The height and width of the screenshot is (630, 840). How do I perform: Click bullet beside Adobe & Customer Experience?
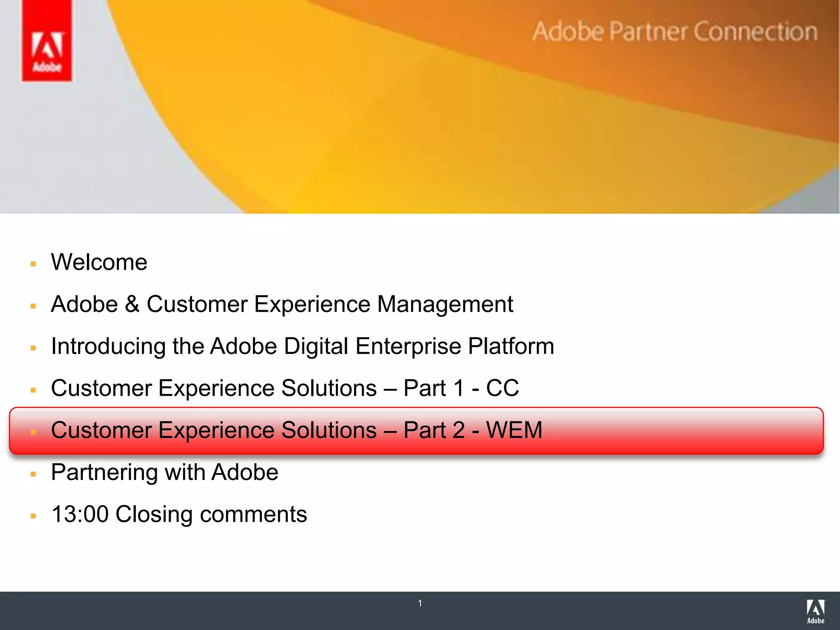[x=34, y=306]
